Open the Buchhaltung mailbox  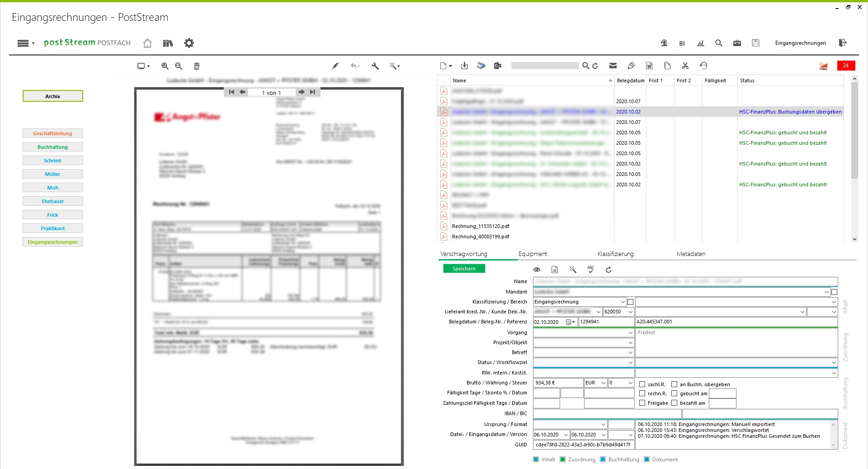[x=53, y=147]
